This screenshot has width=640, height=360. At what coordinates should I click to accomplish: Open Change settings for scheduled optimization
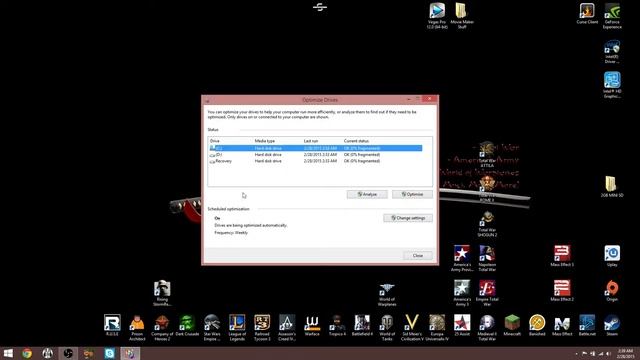[x=408, y=218]
